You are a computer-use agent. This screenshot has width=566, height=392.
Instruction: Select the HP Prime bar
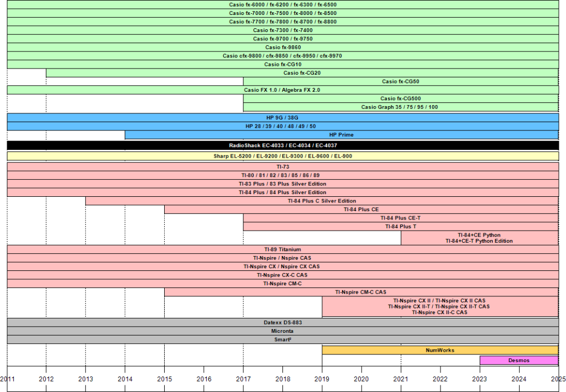point(342,135)
